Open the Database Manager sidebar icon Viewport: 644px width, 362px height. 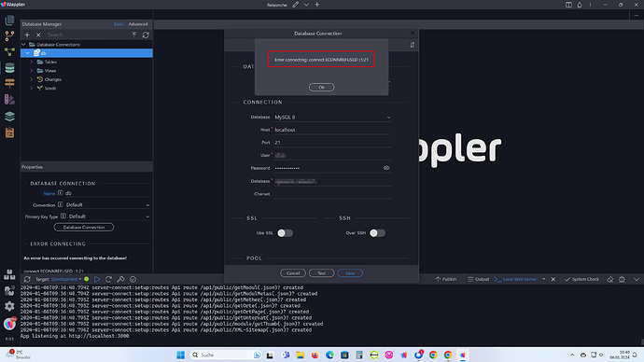pos(9,68)
